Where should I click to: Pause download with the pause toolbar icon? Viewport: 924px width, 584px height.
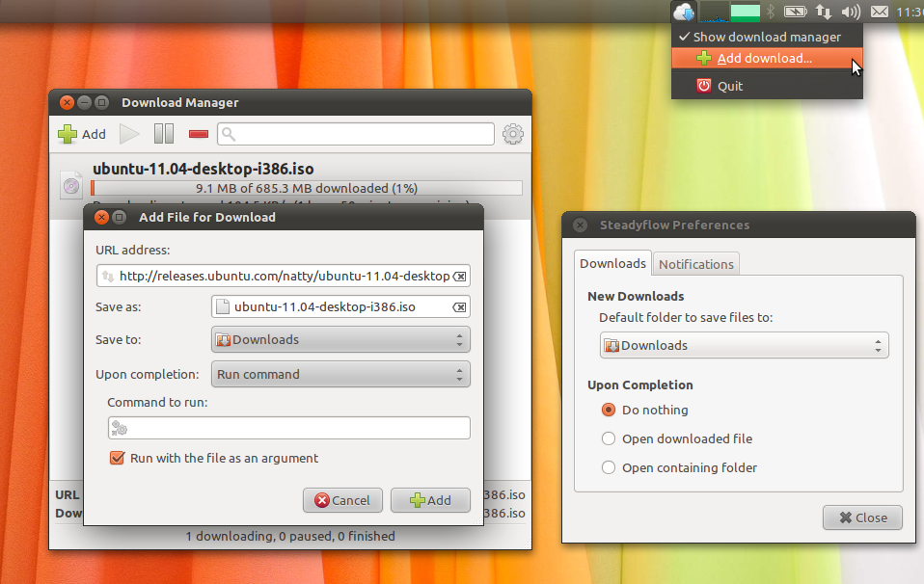click(x=164, y=134)
